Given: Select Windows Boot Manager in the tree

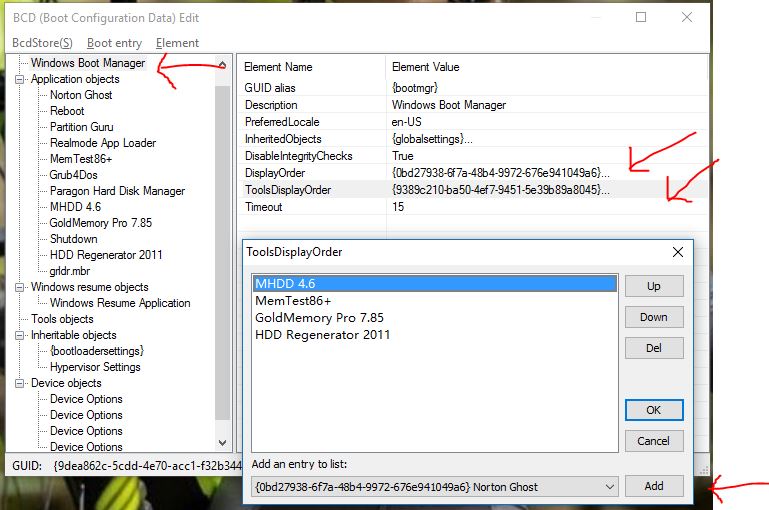Looking at the screenshot, I should click(x=88, y=63).
